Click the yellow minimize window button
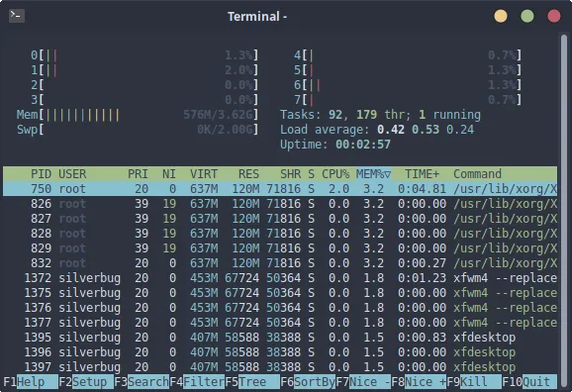Image resolution: width=572 pixels, height=392 pixels. [501, 16]
